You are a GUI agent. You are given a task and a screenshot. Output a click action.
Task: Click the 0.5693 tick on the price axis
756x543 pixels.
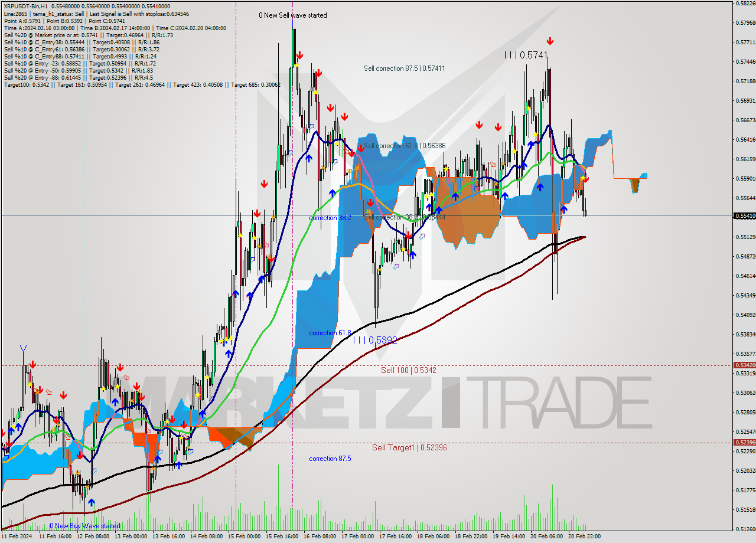[x=745, y=100]
